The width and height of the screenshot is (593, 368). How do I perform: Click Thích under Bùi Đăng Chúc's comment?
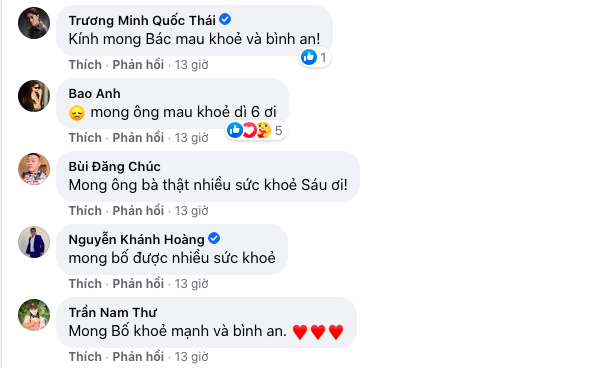click(85, 211)
